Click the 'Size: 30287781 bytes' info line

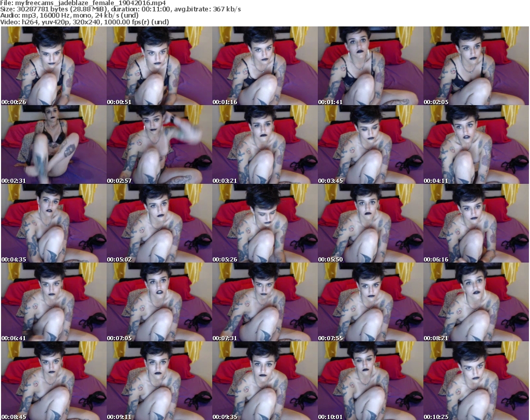(x=120, y=9)
